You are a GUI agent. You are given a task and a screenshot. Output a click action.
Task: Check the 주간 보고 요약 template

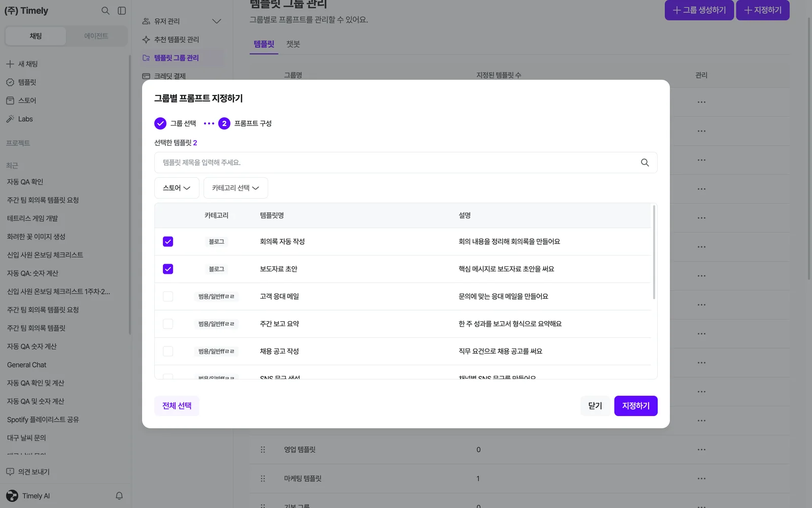click(168, 324)
